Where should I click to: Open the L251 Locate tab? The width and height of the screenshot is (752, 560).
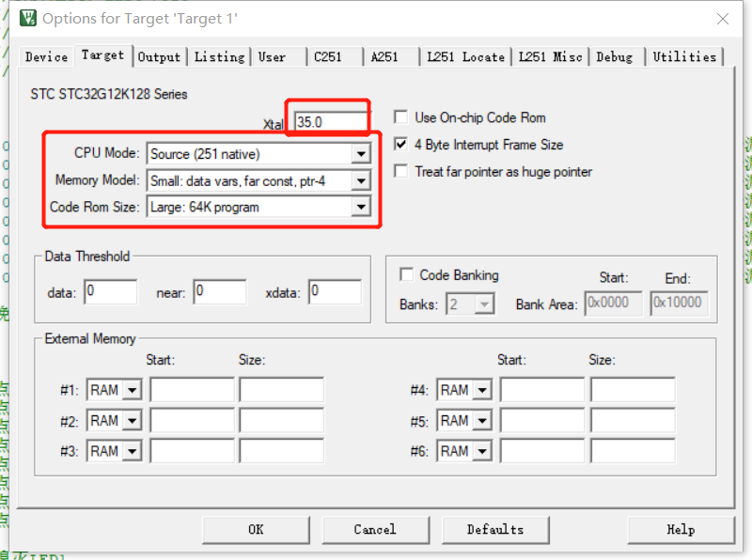pyautogui.click(x=464, y=57)
